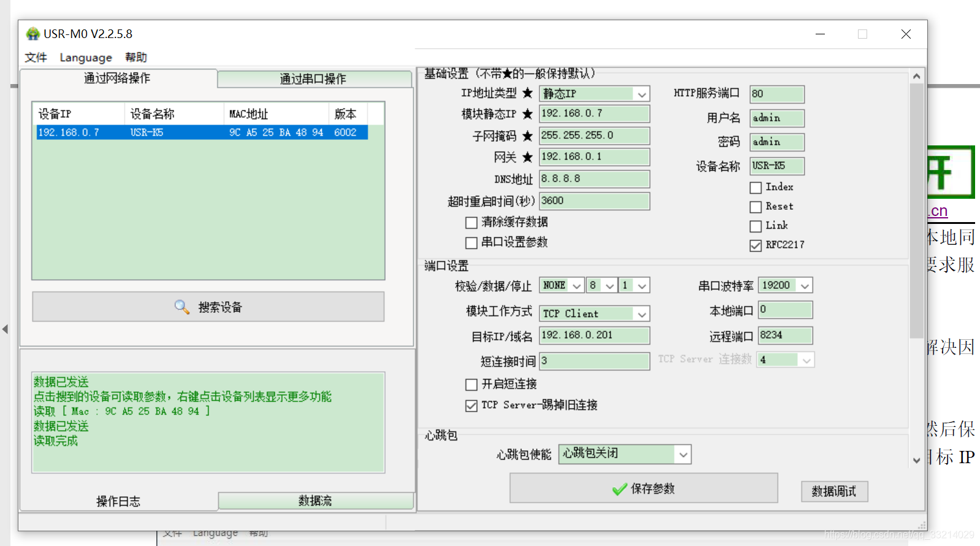Click 设备IP column header
Image resolution: width=980 pixels, height=546 pixels.
point(79,114)
